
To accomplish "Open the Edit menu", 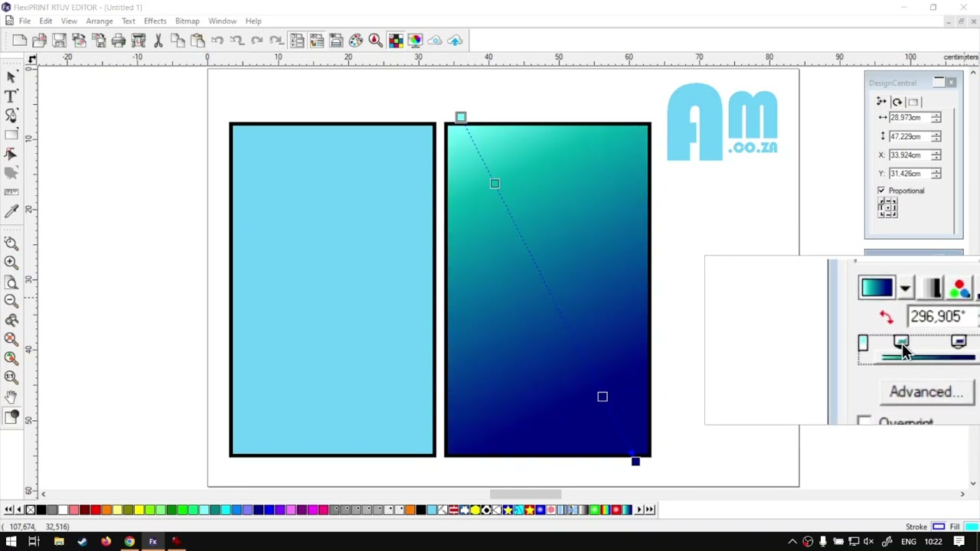I will click(x=46, y=21).
